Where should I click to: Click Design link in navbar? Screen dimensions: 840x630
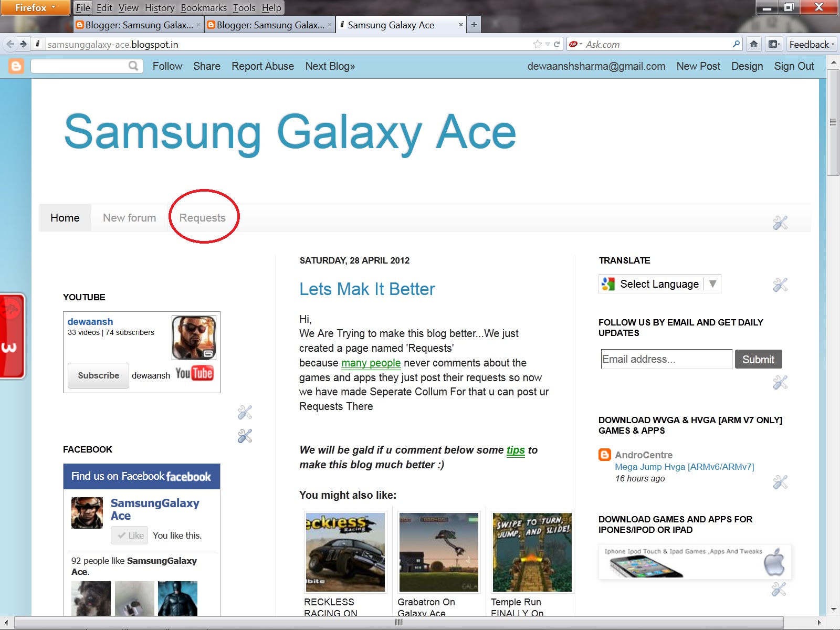pos(747,66)
